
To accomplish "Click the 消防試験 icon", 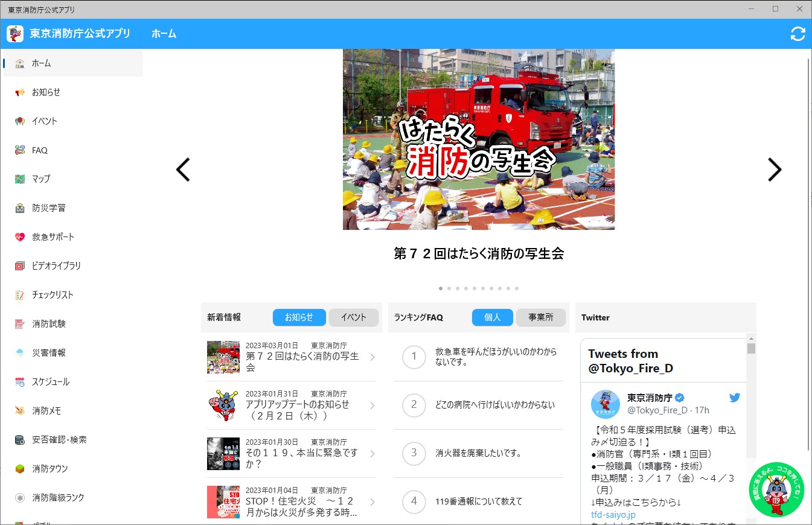I will (20, 324).
